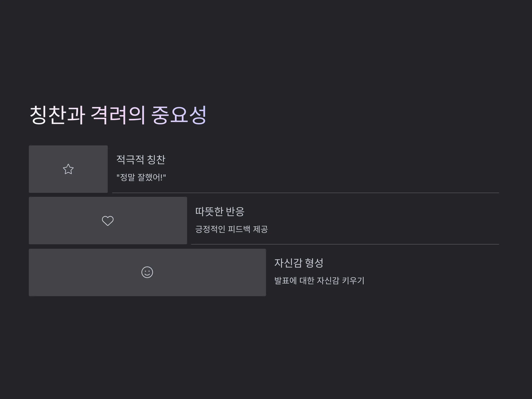Select the medium gray block holding the heart

pyautogui.click(x=108, y=221)
